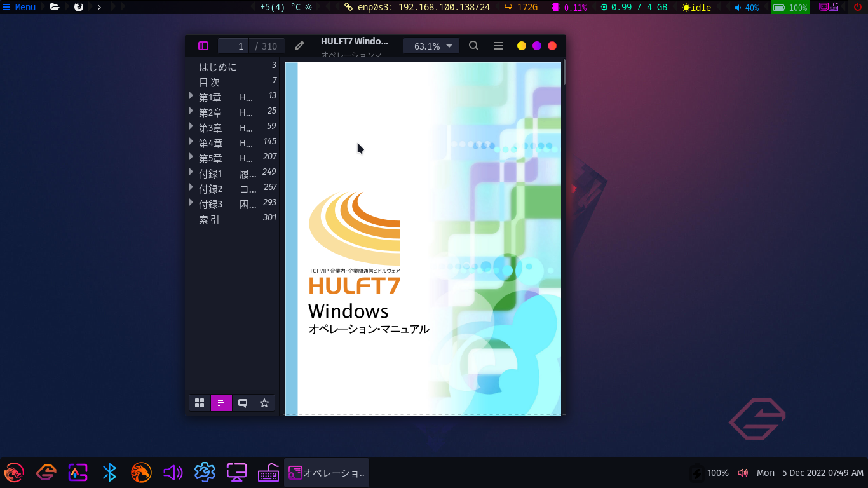Switch sidebar to bookmarks star view

click(x=264, y=403)
